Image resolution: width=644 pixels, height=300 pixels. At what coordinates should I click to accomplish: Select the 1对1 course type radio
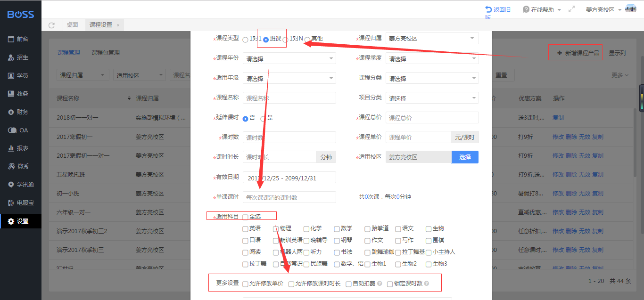click(x=245, y=40)
